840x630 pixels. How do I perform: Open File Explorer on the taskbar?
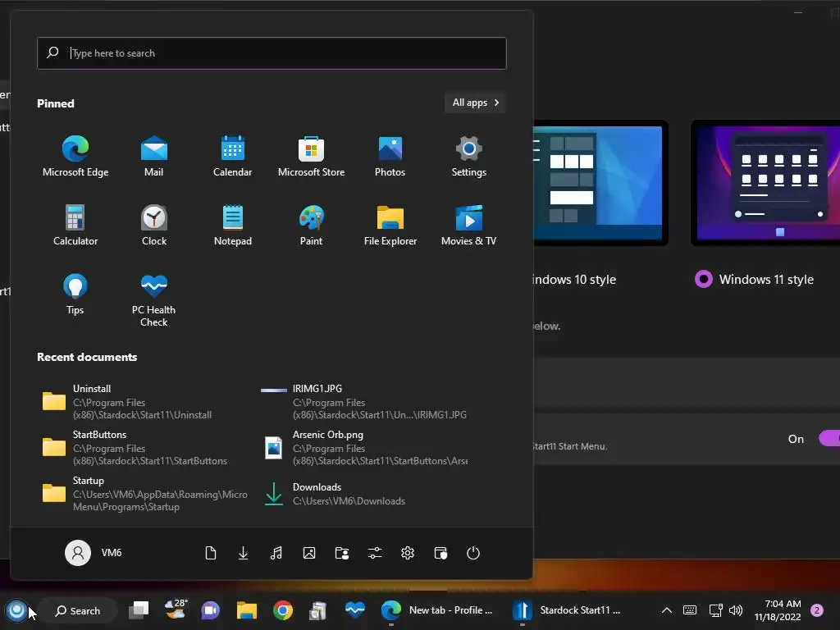click(247, 610)
